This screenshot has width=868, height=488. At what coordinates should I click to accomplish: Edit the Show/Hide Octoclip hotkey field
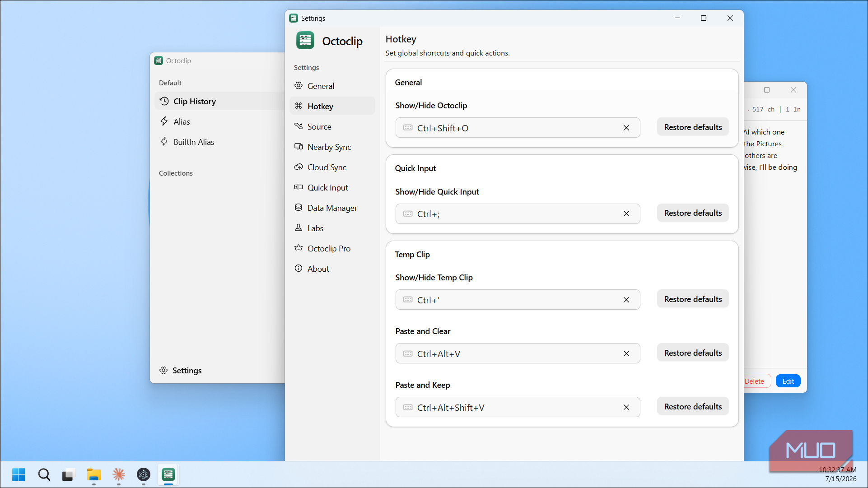click(x=518, y=128)
